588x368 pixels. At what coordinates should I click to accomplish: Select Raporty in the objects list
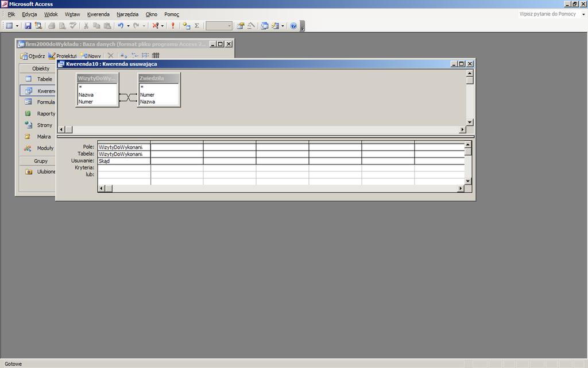[x=40, y=114]
